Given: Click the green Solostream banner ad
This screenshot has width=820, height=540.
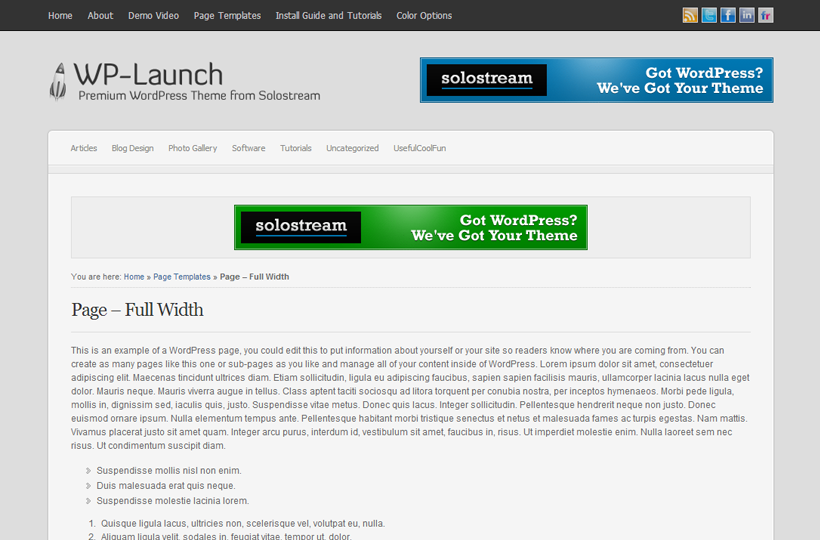Looking at the screenshot, I should (x=411, y=227).
